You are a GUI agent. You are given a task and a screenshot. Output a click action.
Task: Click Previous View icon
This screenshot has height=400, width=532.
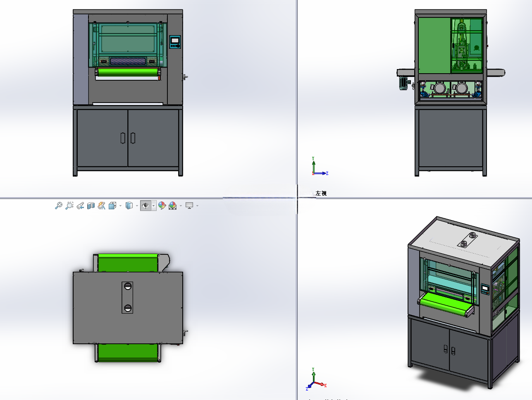coord(80,206)
